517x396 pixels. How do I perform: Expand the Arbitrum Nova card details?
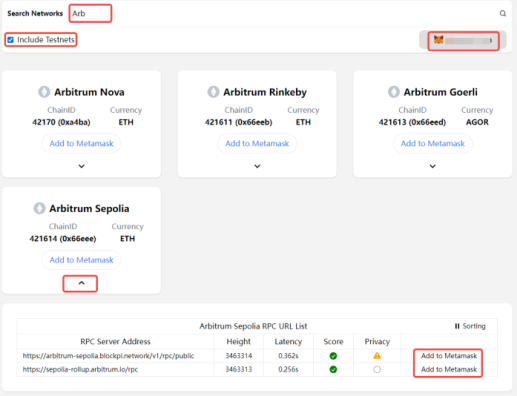[82, 166]
